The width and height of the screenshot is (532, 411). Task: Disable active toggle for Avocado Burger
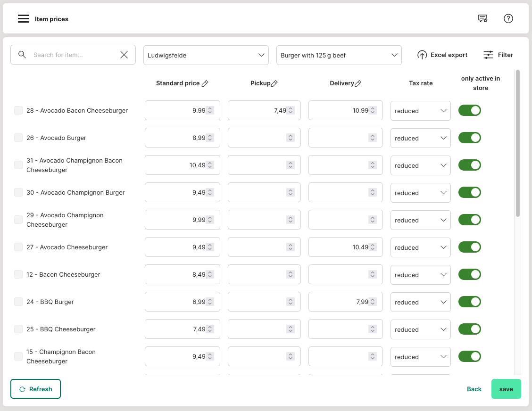tap(469, 138)
